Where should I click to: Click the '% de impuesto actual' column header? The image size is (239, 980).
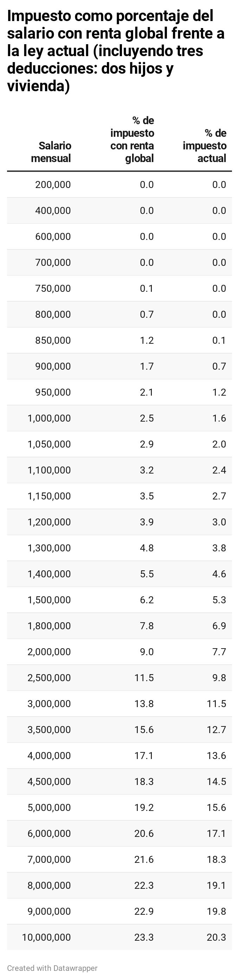click(204, 146)
